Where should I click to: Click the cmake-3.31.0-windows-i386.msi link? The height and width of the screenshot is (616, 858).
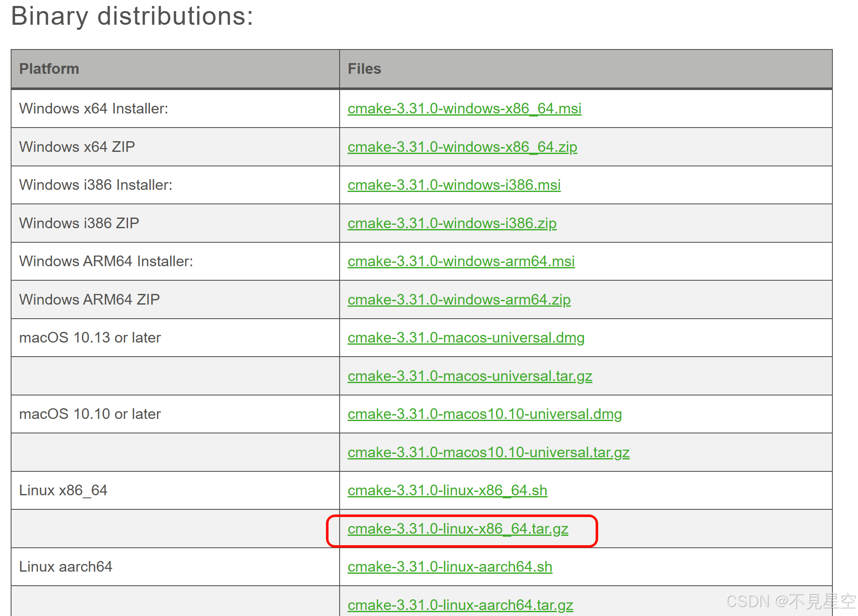point(454,185)
